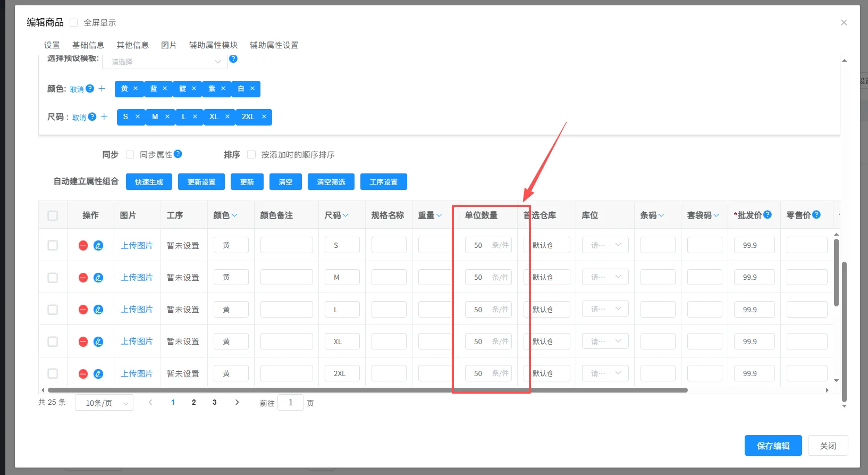This screenshot has height=475, width=868.
Task: Tick the 同步属性 checkbox
Action: point(130,155)
